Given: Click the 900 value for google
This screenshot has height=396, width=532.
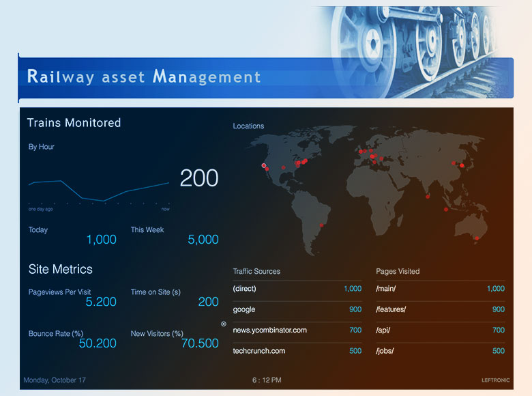Looking at the screenshot, I should [x=355, y=309].
